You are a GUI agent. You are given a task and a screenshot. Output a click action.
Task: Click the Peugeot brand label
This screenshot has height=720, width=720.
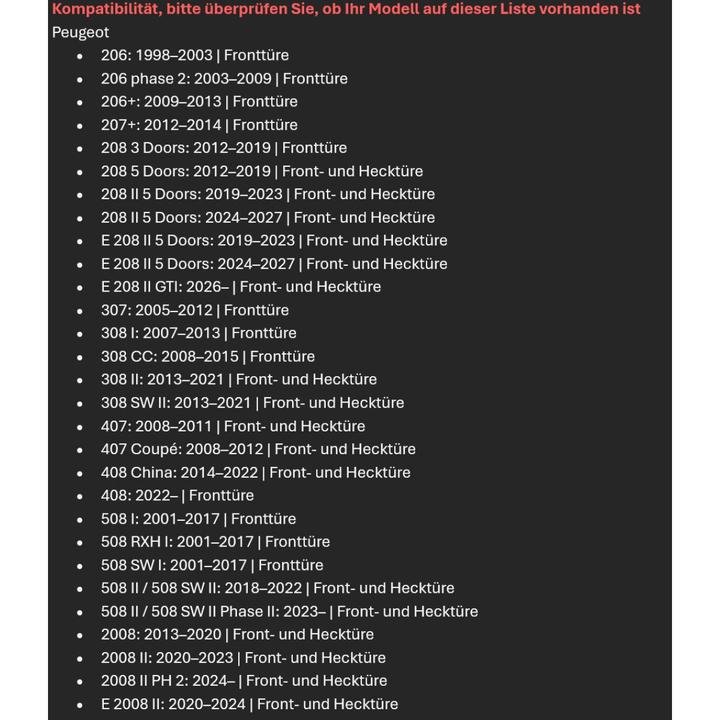81,32
